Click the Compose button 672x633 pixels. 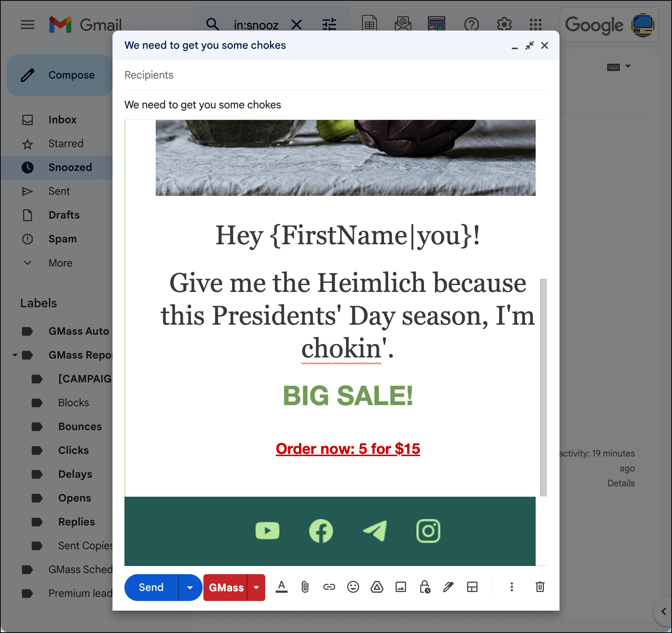60,75
